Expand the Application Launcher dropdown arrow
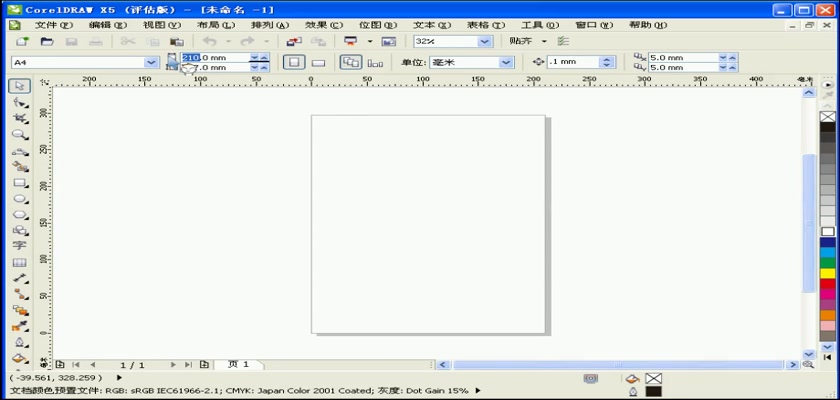Screen dimensions: 840x400 pyautogui.click(x=369, y=41)
